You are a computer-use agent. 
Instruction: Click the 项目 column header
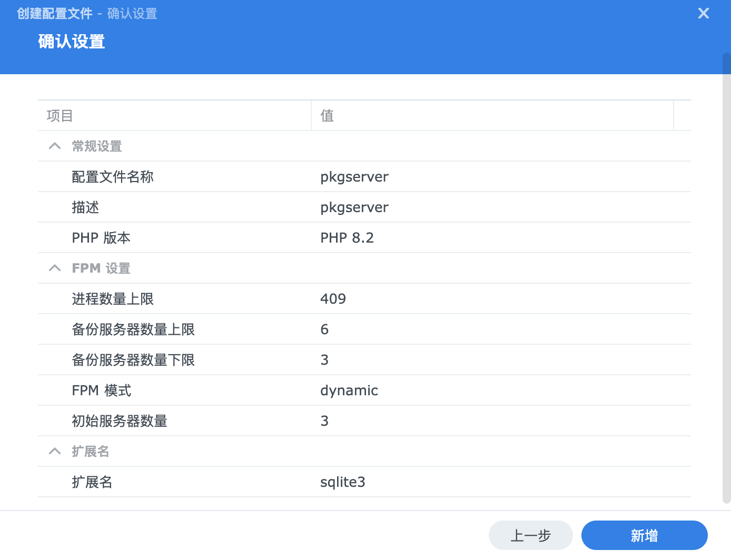[x=174, y=116]
